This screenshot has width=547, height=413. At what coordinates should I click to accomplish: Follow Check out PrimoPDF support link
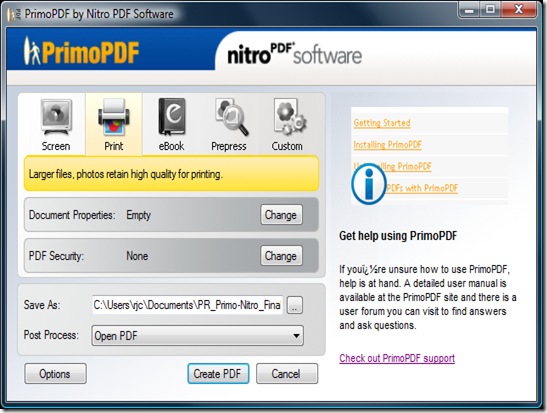coord(397,358)
